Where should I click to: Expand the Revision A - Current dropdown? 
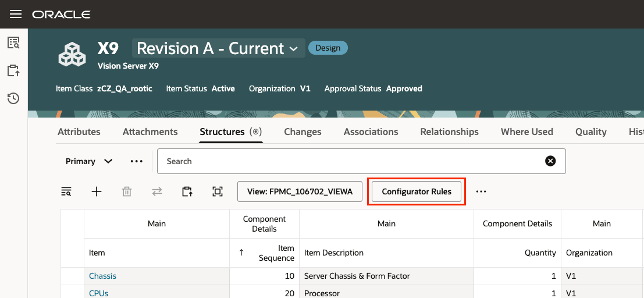click(x=219, y=48)
